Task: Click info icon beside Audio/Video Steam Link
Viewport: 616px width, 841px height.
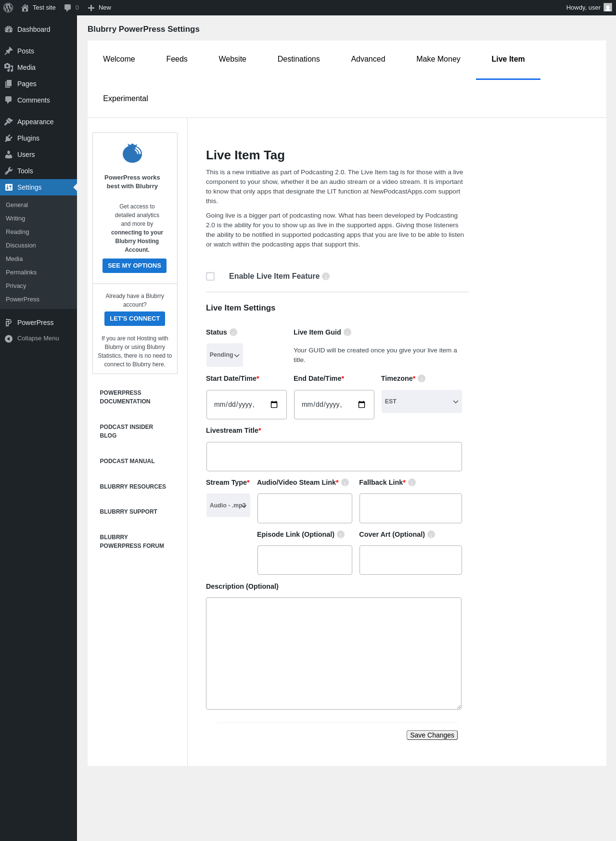Action: pyautogui.click(x=345, y=482)
